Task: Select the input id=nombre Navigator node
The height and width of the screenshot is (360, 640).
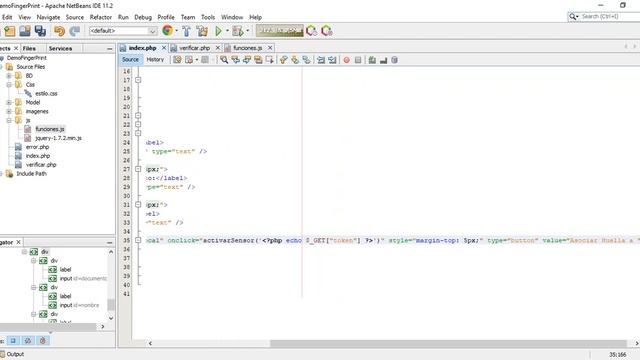Action: (x=80, y=305)
